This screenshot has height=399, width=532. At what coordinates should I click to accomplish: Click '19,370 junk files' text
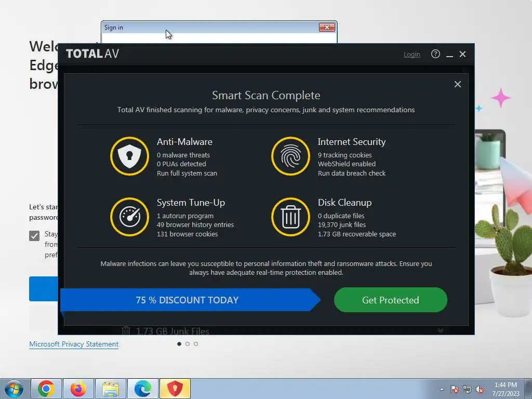pyautogui.click(x=342, y=224)
